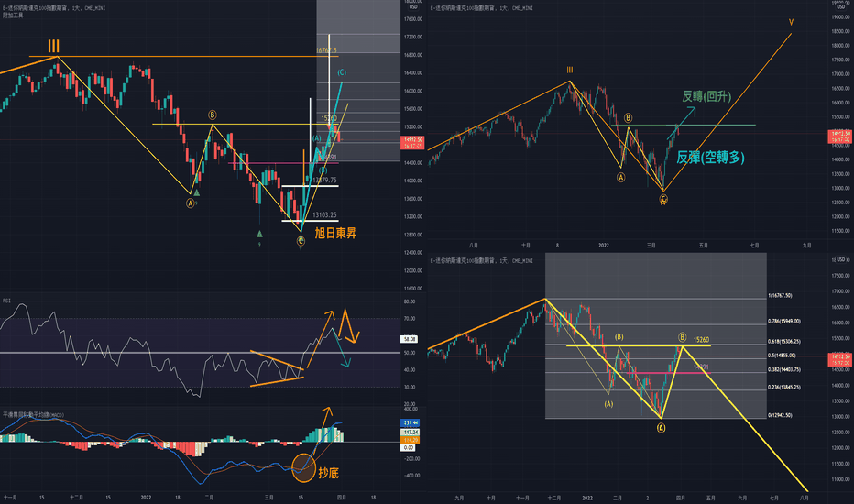
Task: Click 五月 on the top-right chart time axis
Action: [x=703, y=246]
